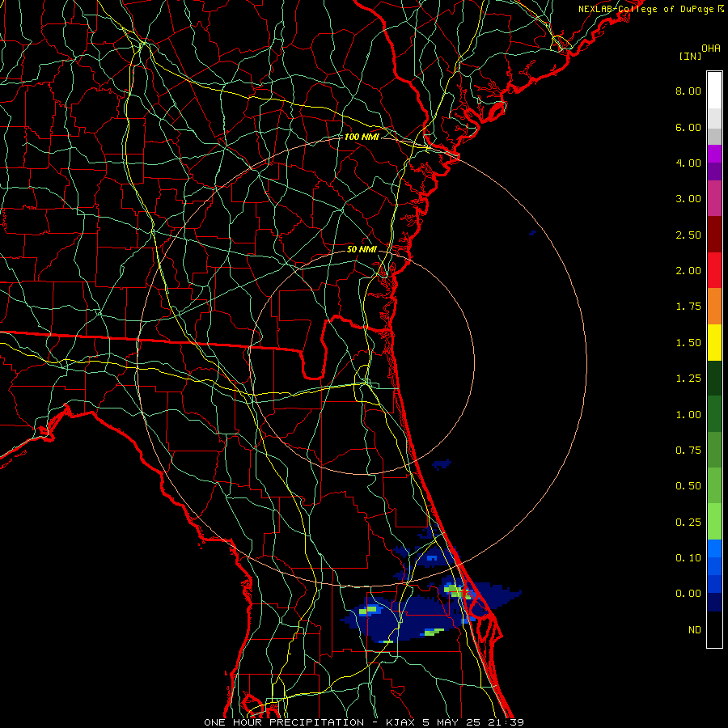This screenshot has height=728, width=728.
Task: Click the 6.00 legend value
Action: click(688, 127)
